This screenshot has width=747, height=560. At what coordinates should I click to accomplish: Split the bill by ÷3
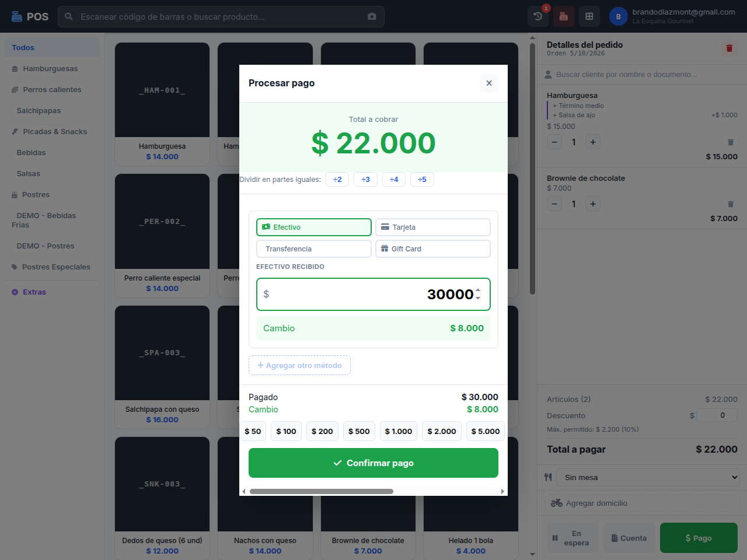[x=365, y=180]
